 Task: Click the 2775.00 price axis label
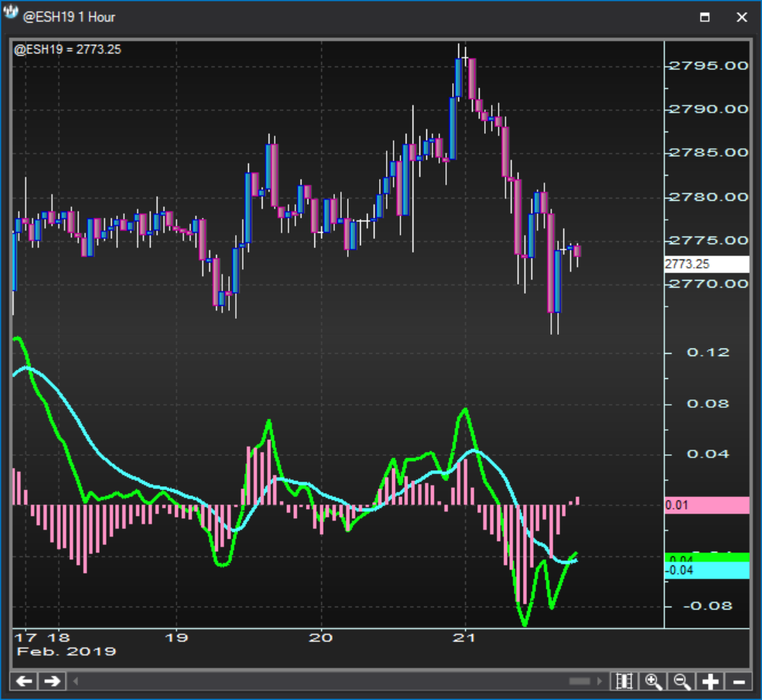click(709, 240)
